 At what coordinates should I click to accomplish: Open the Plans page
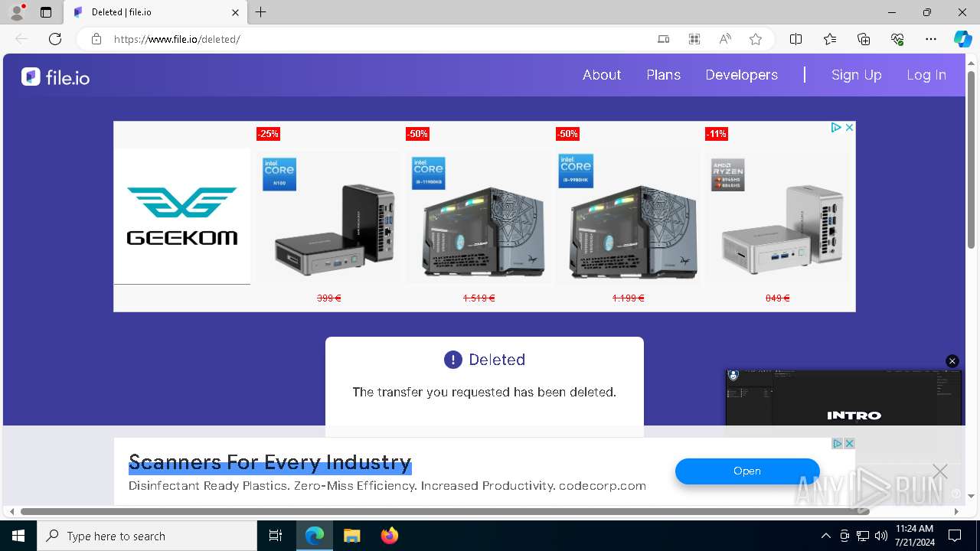pyautogui.click(x=664, y=75)
